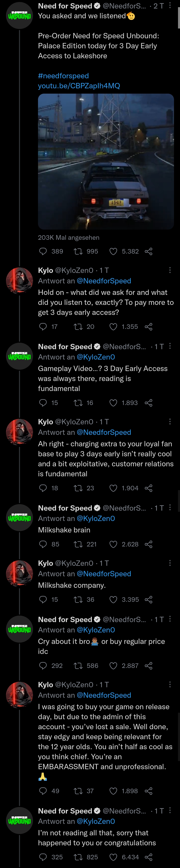Like the "Cry about it bro" tweet
Image resolution: width=180 pixels, height=868 pixels.
(114, 665)
